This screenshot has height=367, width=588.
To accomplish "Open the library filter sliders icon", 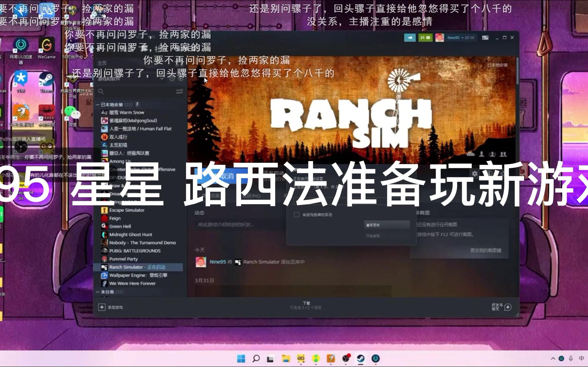I will [180, 91].
